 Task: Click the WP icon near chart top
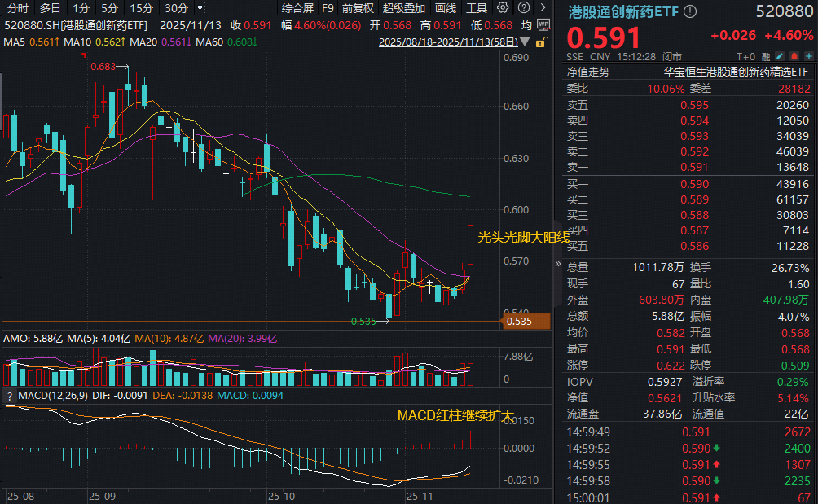(544, 24)
